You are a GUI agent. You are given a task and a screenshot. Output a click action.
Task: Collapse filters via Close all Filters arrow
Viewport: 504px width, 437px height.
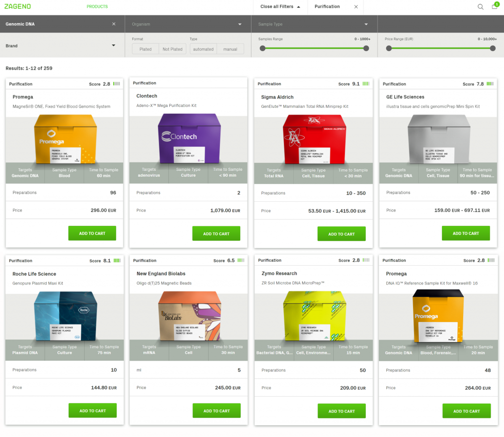[298, 7]
